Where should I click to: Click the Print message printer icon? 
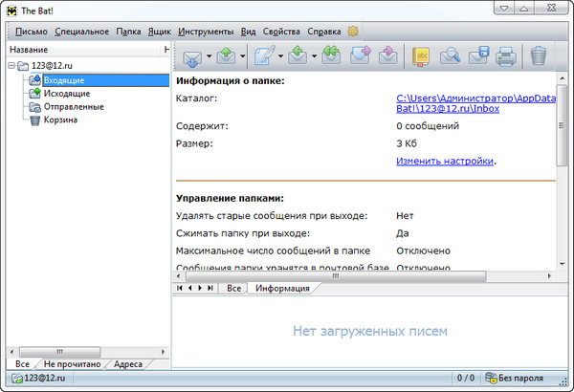pos(505,56)
